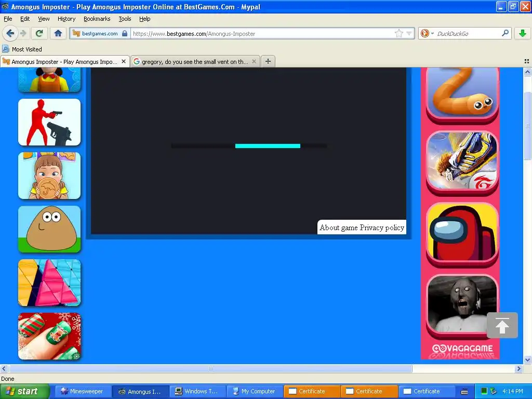
Task: Click the 4:14 PM taskbar clock
Action: [513, 391]
